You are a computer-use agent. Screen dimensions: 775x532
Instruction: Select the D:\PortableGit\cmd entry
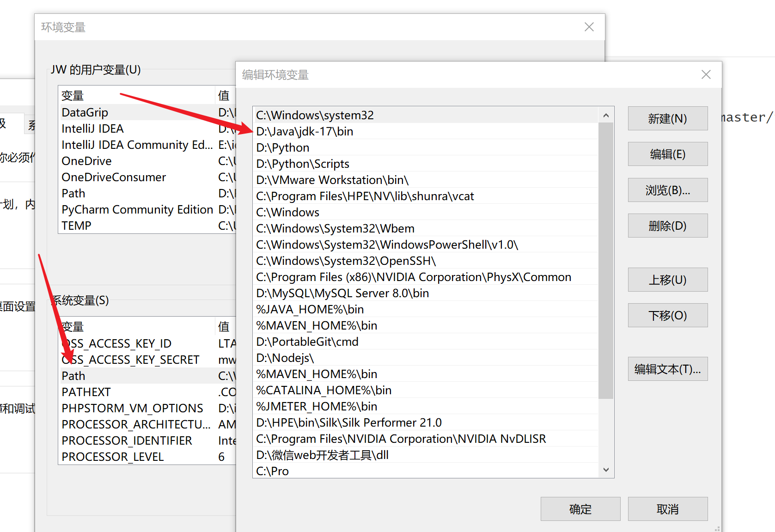pos(426,342)
